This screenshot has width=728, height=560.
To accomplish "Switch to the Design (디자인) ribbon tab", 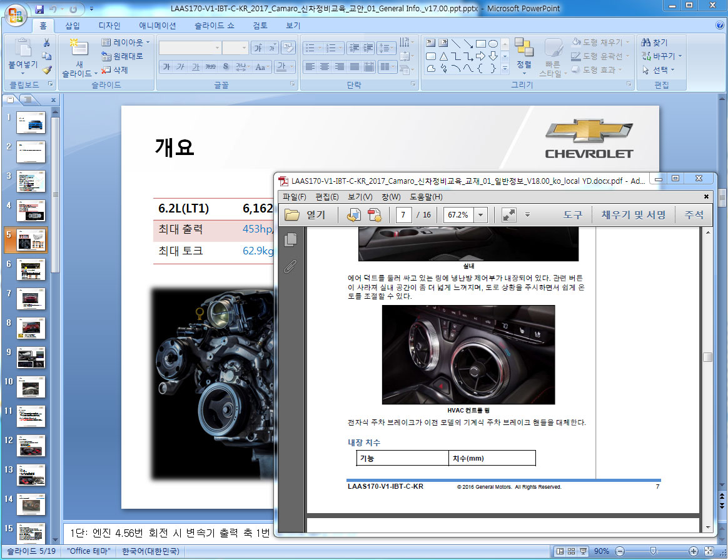I will (109, 26).
